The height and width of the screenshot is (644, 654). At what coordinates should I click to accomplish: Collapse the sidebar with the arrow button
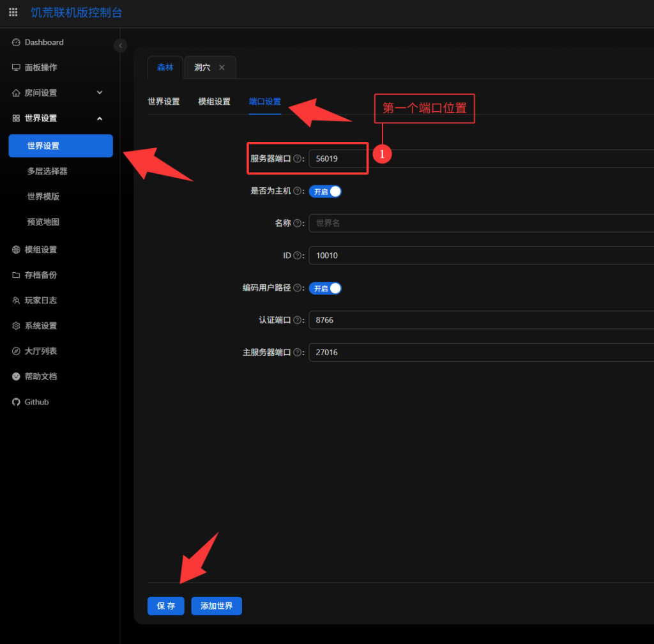[x=120, y=45]
